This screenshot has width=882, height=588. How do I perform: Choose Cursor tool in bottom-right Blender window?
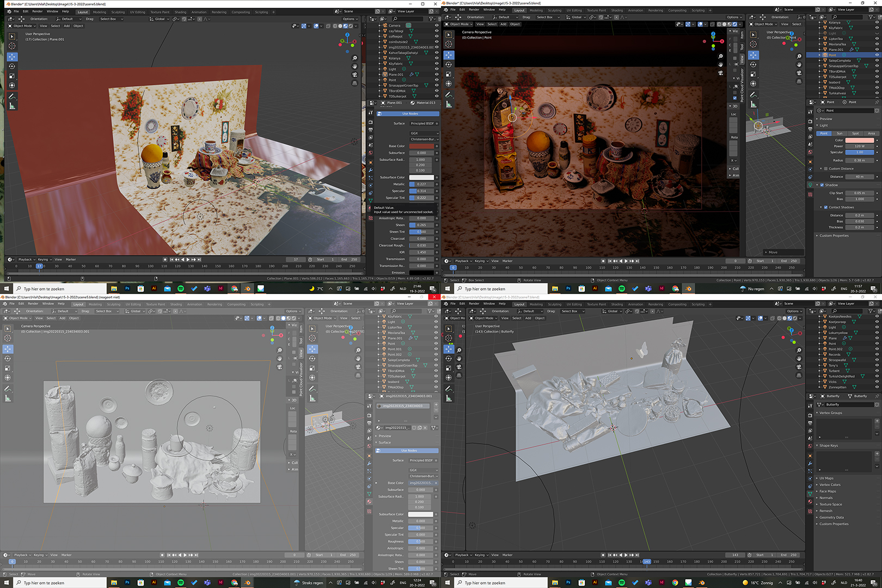449,339
